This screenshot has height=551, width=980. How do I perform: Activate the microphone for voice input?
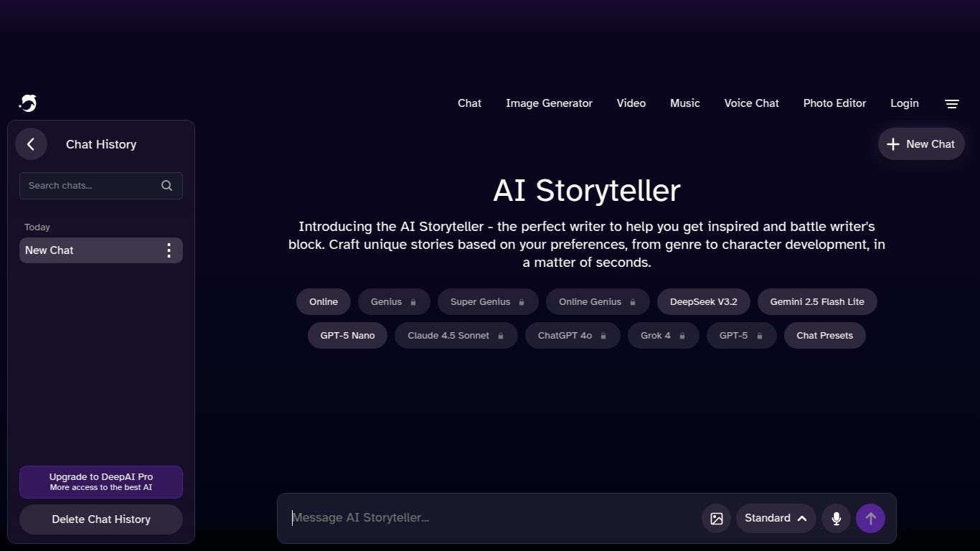tap(835, 518)
